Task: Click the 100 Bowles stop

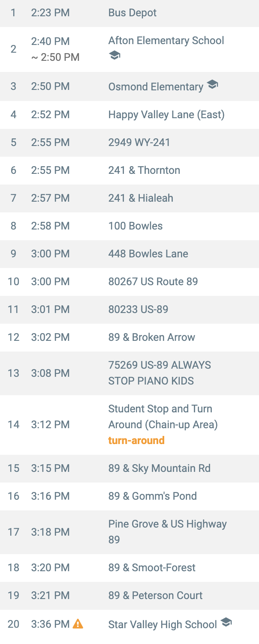Action: click(x=129, y=226)
